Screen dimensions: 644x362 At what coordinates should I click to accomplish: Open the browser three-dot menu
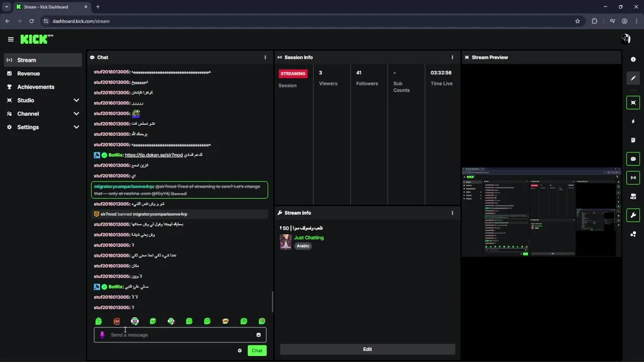tap(636, 21)
